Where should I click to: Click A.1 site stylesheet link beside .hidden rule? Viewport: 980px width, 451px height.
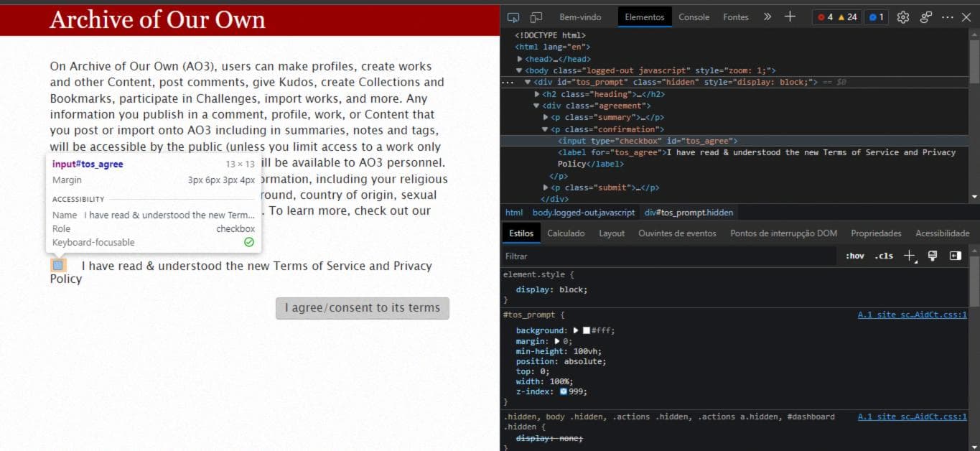tap(913, 417)
